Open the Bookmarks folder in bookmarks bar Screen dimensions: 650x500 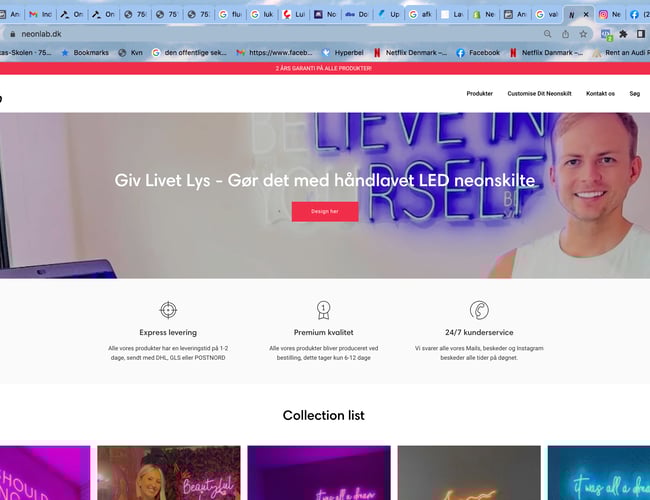coord(85,53)
